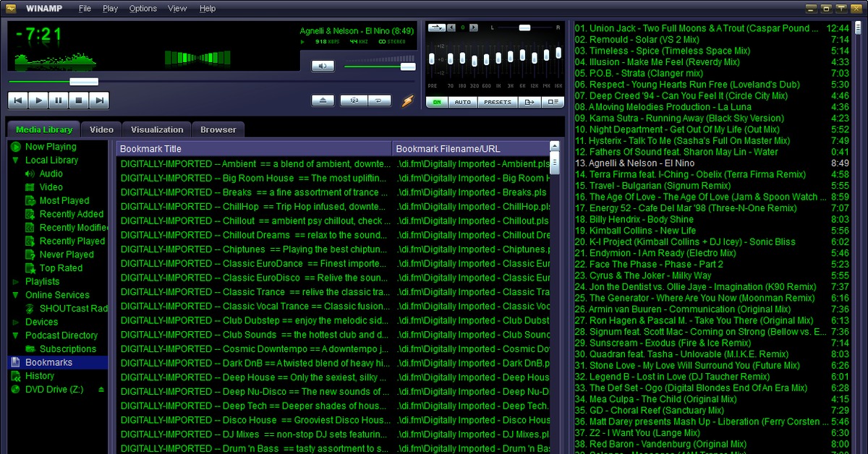
Task: Click the left-right balance slider handle
Action: pyautogui.click(x=526, y=27)
